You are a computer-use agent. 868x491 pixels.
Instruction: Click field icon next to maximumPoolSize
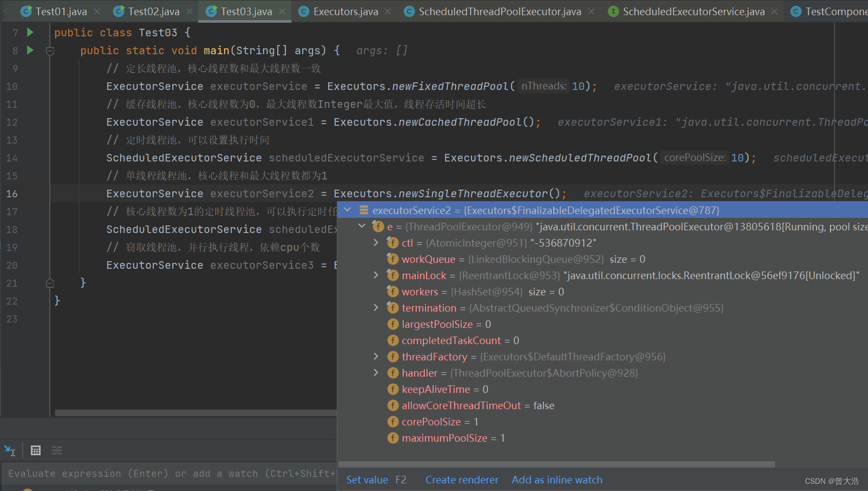[393, 438]
